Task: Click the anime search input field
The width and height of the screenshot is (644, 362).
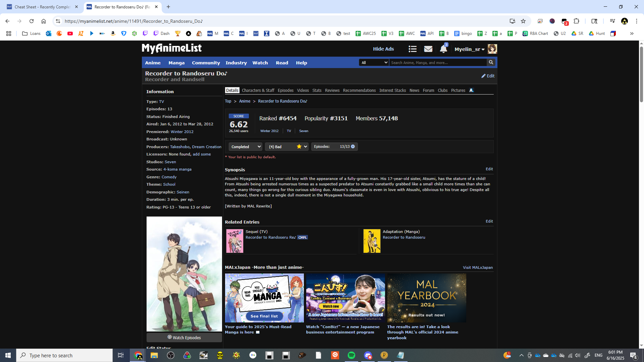Action: [437, 62]
